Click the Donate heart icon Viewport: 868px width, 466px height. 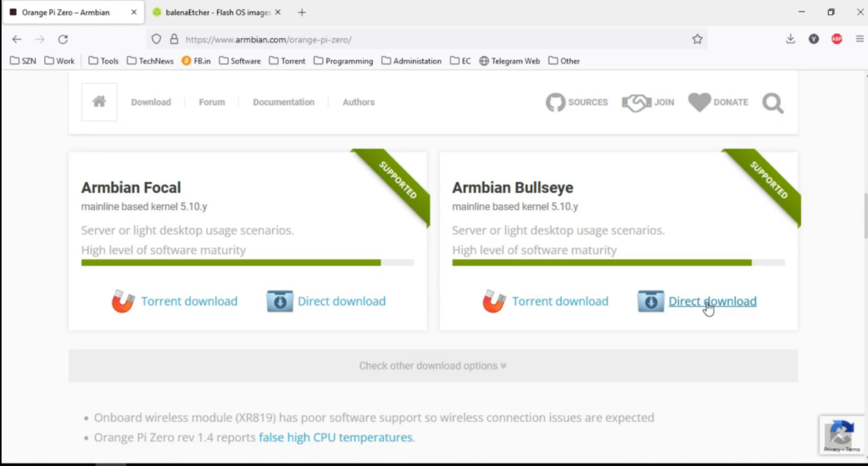coord(699,103)
